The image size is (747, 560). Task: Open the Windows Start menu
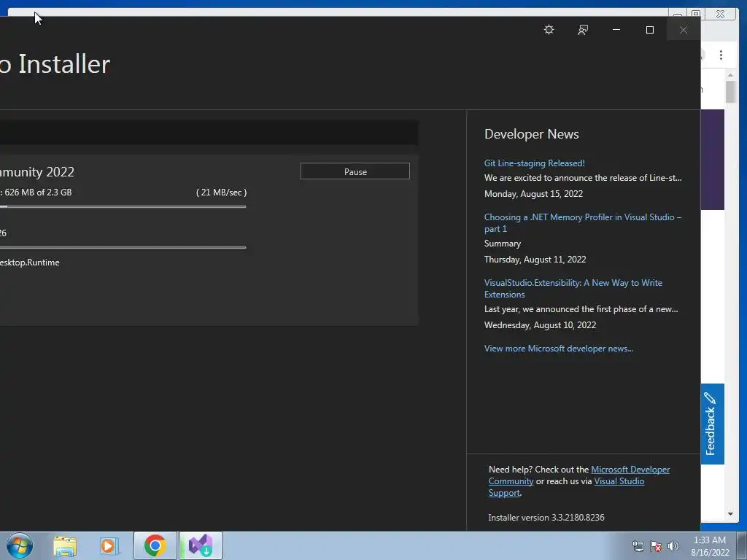click(20, 545)
